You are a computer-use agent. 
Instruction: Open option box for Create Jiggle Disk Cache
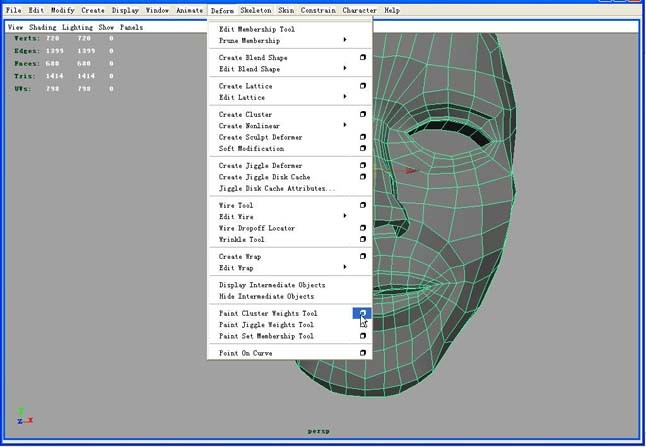tap(363, 177)
